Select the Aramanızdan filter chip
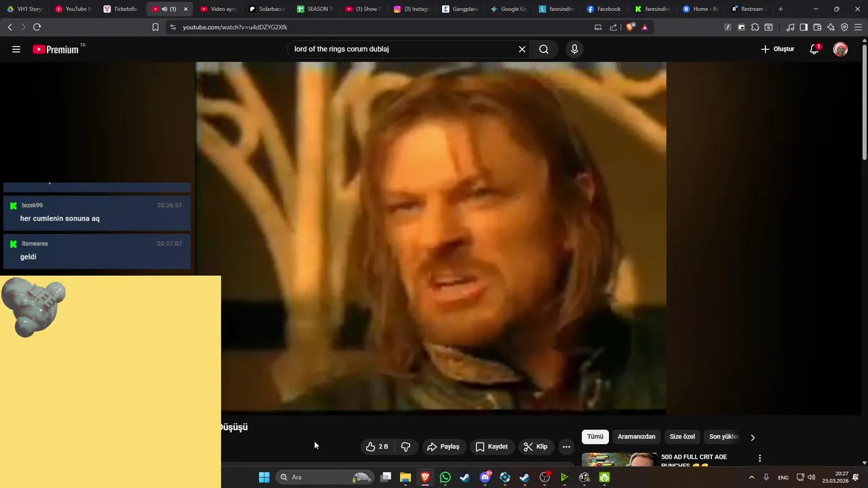868x488 pixels. click(x=636, y=437)
